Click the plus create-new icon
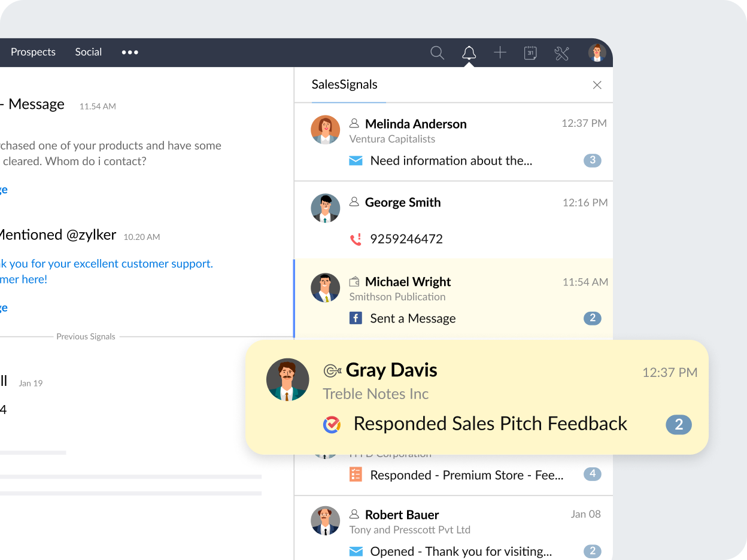The width and height of the screenshot is (747, 560). click(500, 53)
